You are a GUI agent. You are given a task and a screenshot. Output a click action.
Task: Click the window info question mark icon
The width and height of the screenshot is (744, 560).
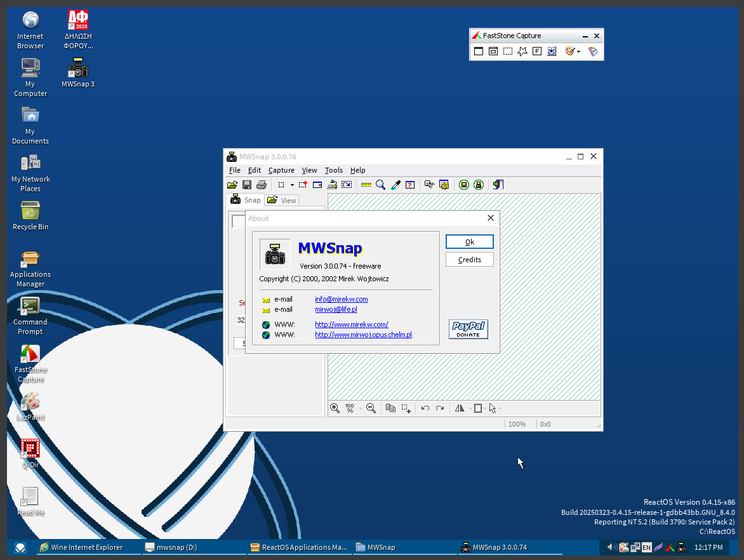[x=410, y=185]
